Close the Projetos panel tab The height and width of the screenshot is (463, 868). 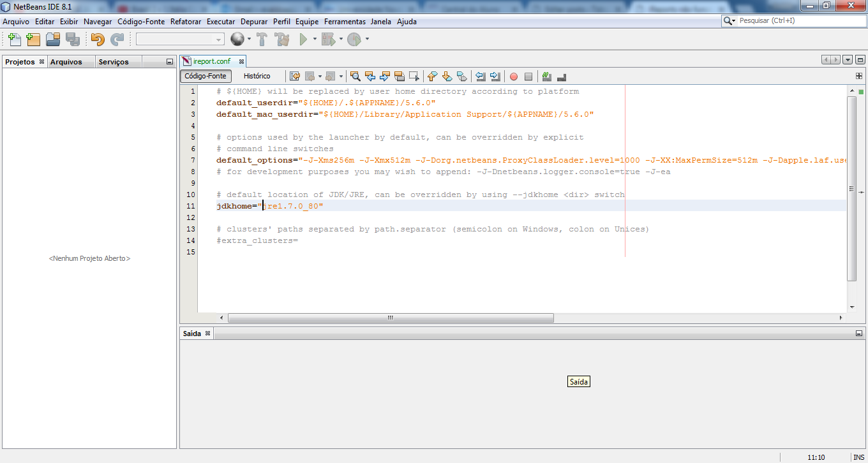pos(41,62)
